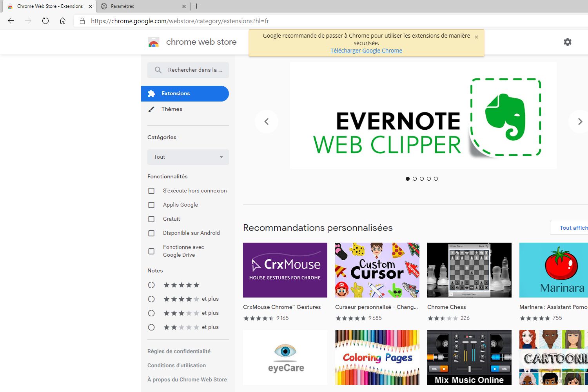Viewport: 588px width, 392px height.
Task: Click the Thèmes brush icon
Action: point(151,109)
